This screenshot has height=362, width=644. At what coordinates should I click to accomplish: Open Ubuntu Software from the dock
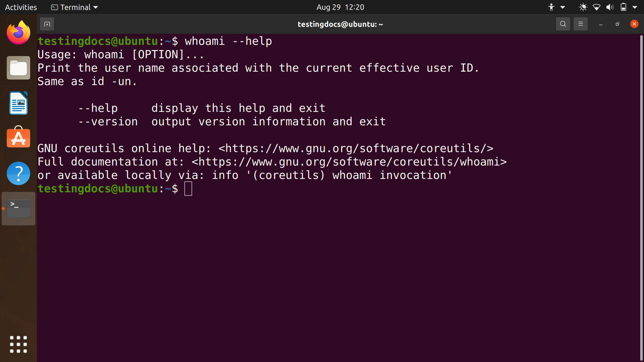click(x=18, y=138)
